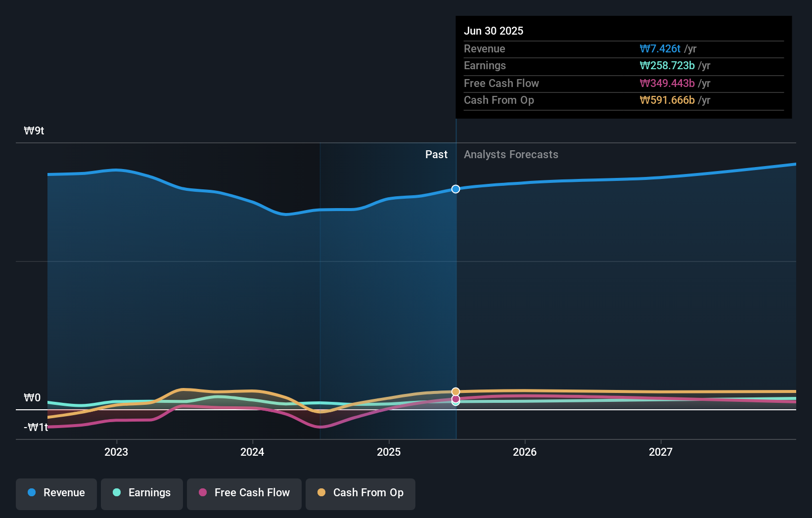Select the Revenue data point marker on the chart
The image size is (812, 518).
tap(455, 189)
